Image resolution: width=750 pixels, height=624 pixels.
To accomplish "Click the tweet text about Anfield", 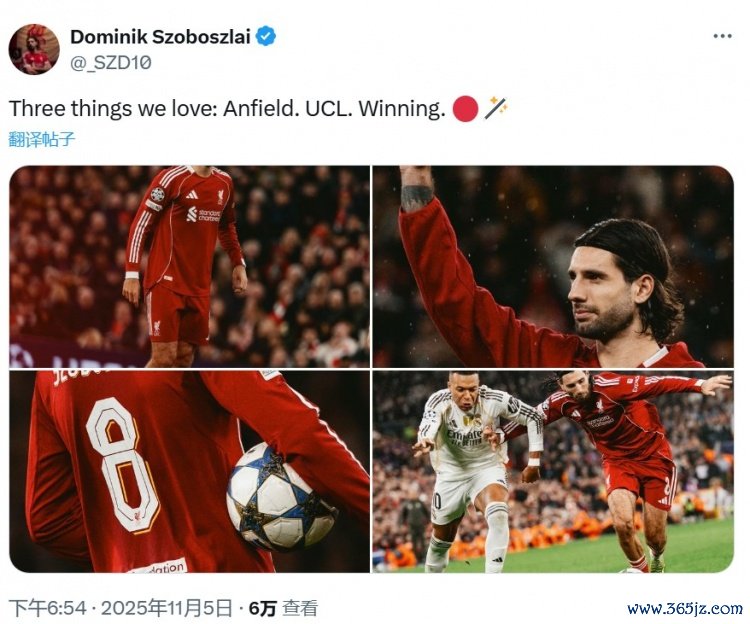I will pos(227,109).
